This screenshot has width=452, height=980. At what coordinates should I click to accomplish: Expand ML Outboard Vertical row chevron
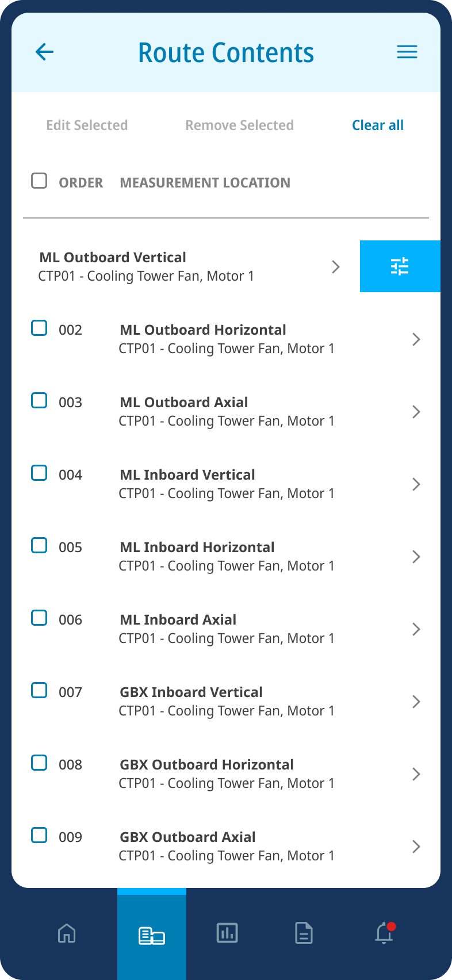[336, 267]
